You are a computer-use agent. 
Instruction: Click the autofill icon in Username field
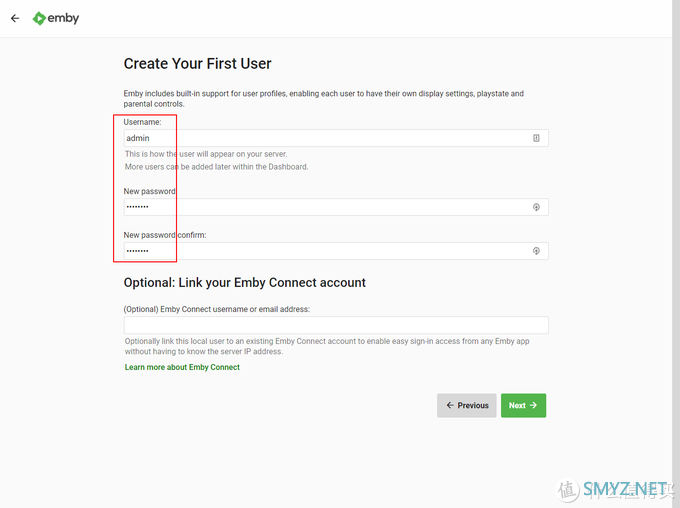pyautogui.click(x=536, y=138)
